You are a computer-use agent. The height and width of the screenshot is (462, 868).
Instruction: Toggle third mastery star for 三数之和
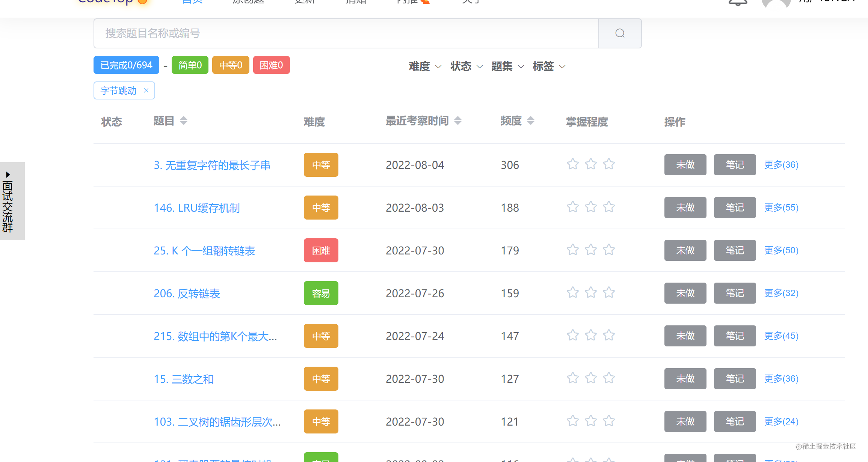608,378
